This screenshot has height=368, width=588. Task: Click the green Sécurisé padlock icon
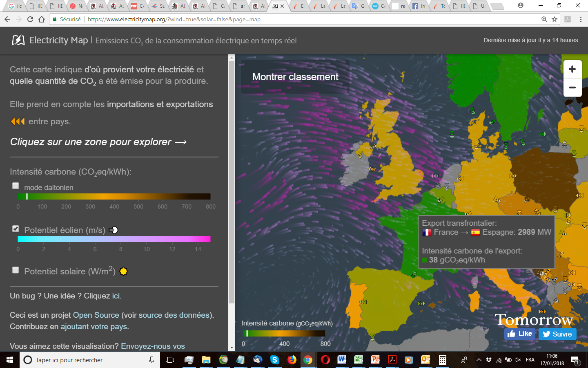tap(55, 19)
